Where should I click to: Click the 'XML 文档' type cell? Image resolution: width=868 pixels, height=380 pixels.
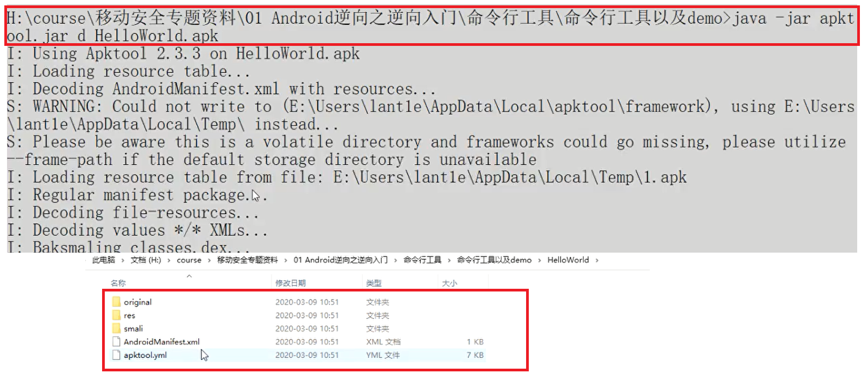pos(383,342)
